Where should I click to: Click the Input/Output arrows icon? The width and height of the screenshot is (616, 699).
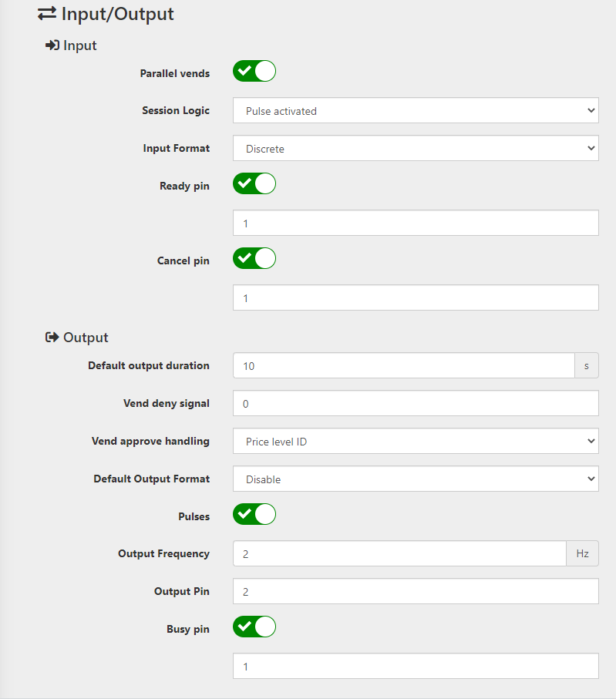47,14
